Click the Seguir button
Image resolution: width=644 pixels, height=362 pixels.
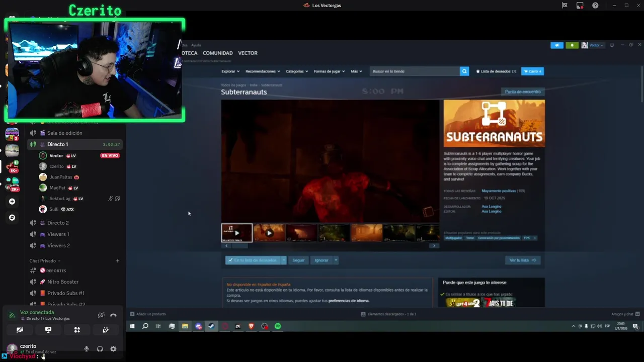[298, 260]
